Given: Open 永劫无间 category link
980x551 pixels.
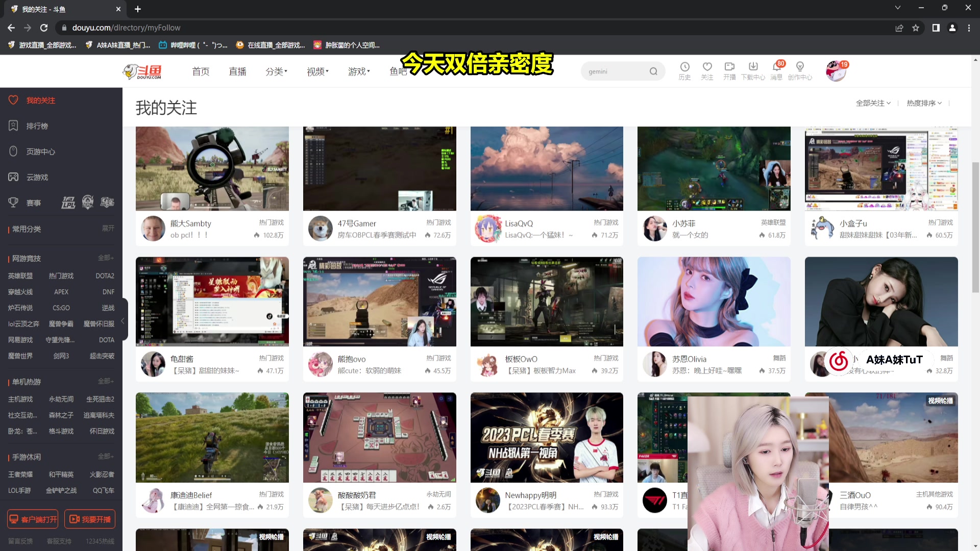Looking at the screenshot, I should coord(61,399).
